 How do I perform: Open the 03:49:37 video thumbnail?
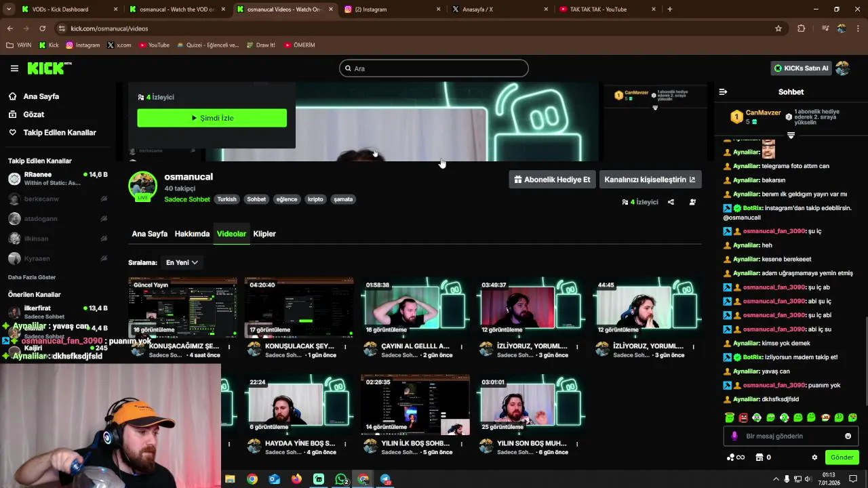point(530,307)
